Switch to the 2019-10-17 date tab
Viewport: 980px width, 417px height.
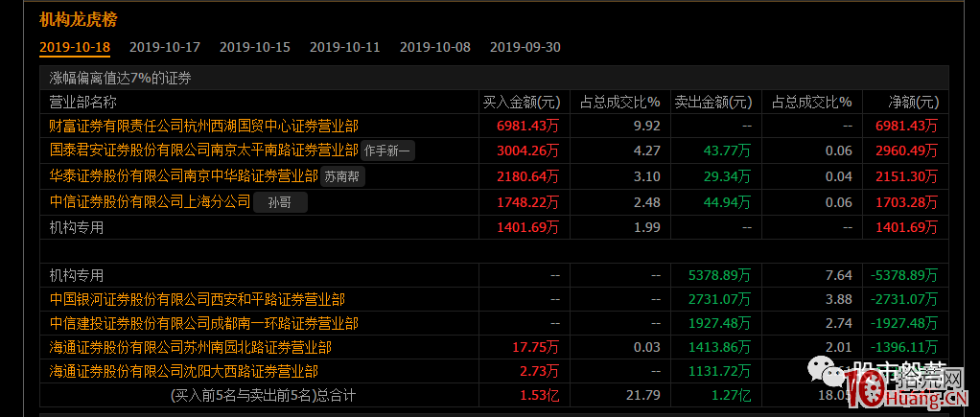(165, 48)
